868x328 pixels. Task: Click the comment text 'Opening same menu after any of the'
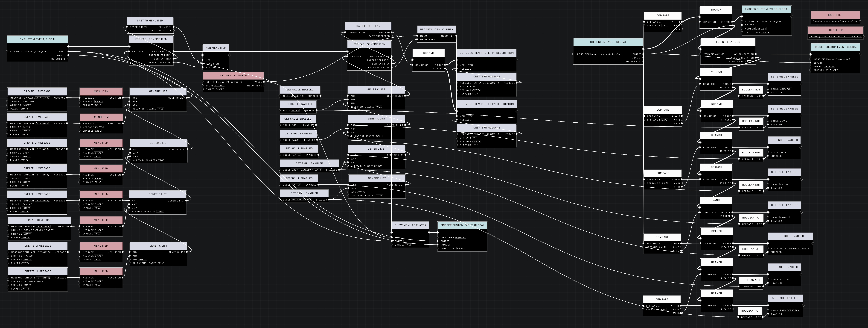click(835, 22)
